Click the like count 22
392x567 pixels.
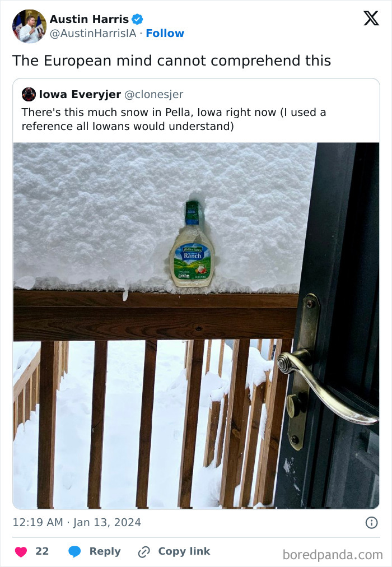point(42,551)
